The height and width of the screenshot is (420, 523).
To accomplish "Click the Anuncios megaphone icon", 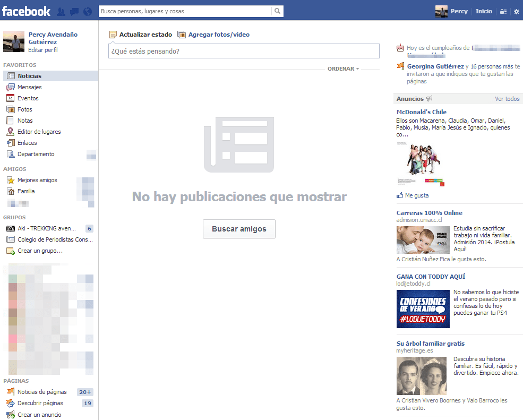I will pos(430,99).
